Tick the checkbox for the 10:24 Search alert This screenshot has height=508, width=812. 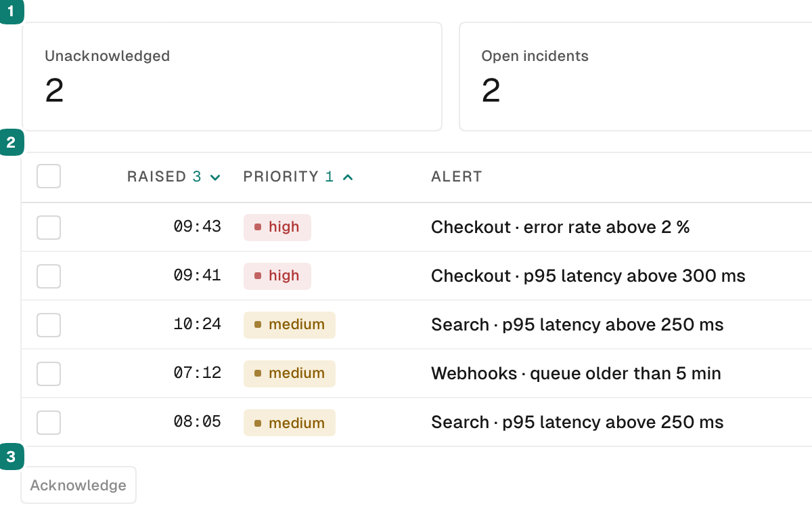(49, 325)
